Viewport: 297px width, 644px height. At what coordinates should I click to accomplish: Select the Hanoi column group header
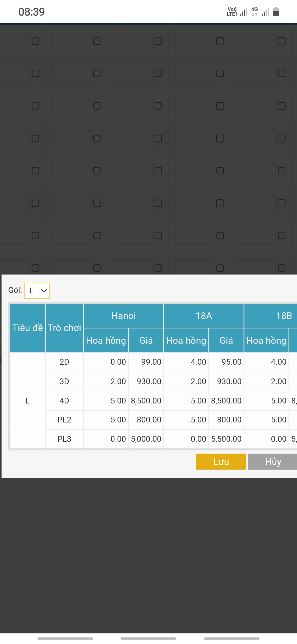123,316
